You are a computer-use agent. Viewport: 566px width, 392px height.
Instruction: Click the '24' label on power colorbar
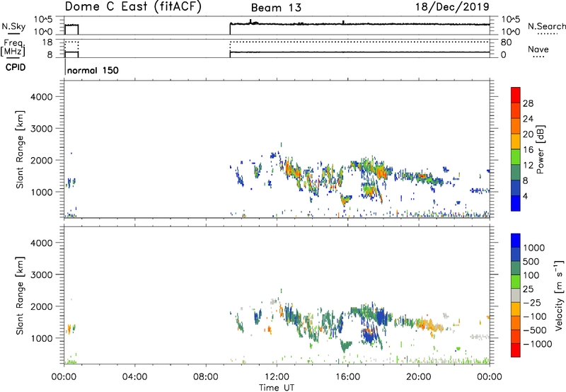528,119
